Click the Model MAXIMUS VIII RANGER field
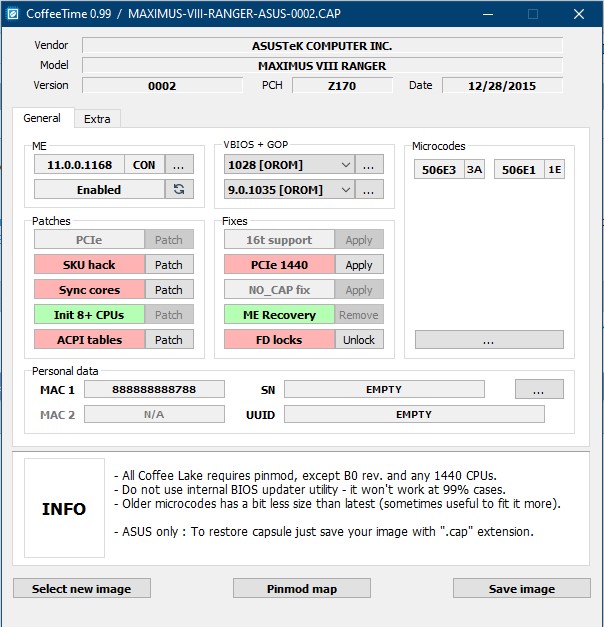604x627 pixels. tap(322, 66)
